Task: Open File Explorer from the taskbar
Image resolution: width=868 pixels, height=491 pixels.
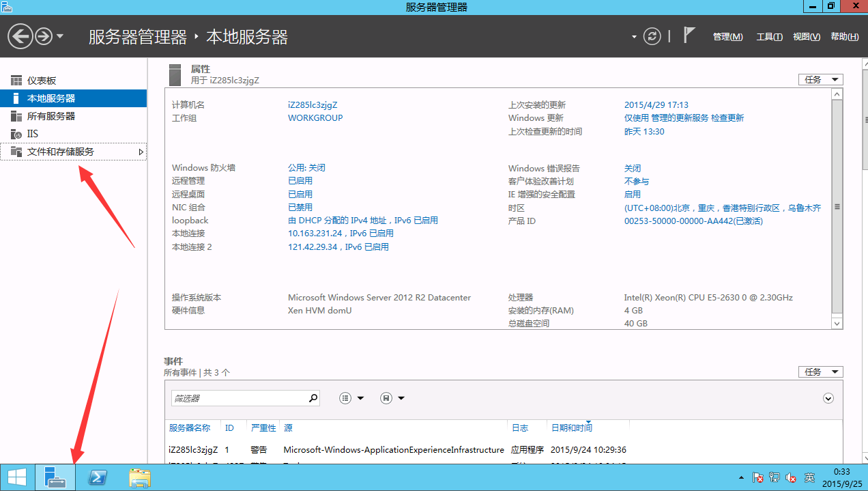Action: pyautogui.click(x=140, y=477)
